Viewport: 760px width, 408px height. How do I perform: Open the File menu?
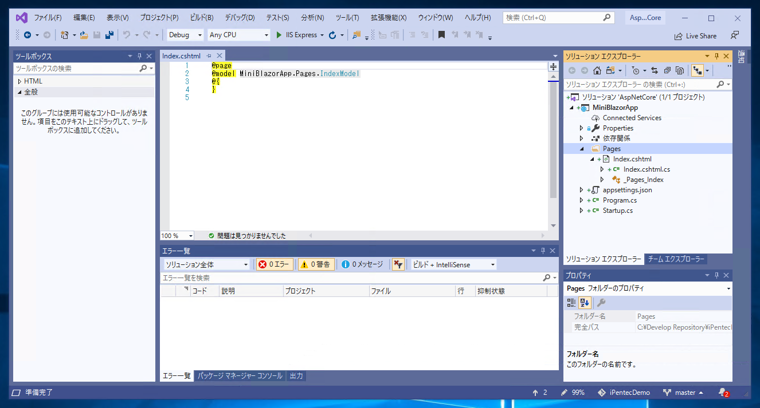point(48,18)
